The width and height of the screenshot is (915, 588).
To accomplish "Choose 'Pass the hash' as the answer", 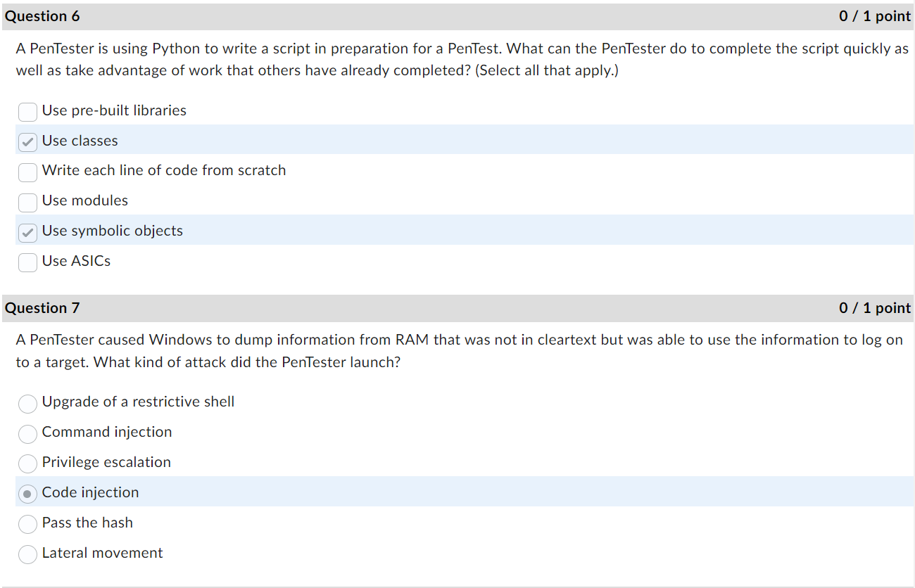I will pyautogui.click(x=27, y=524).
